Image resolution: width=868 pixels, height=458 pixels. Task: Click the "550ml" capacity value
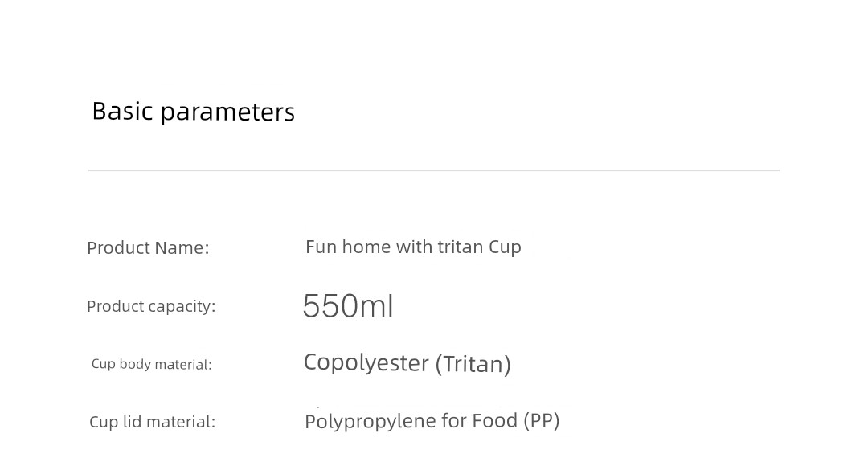coord(348,306)
